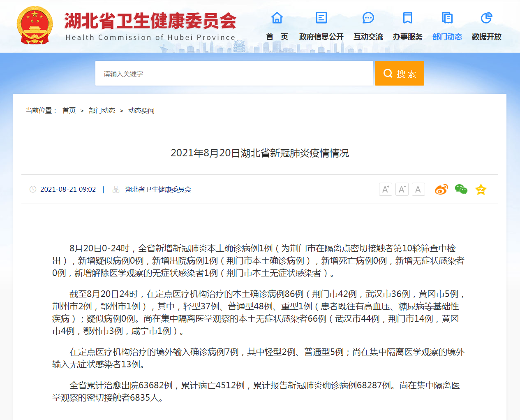Viewport: 520px width, 420px height.
Task: Click the 当前位置 label
Action: point(41,110)
